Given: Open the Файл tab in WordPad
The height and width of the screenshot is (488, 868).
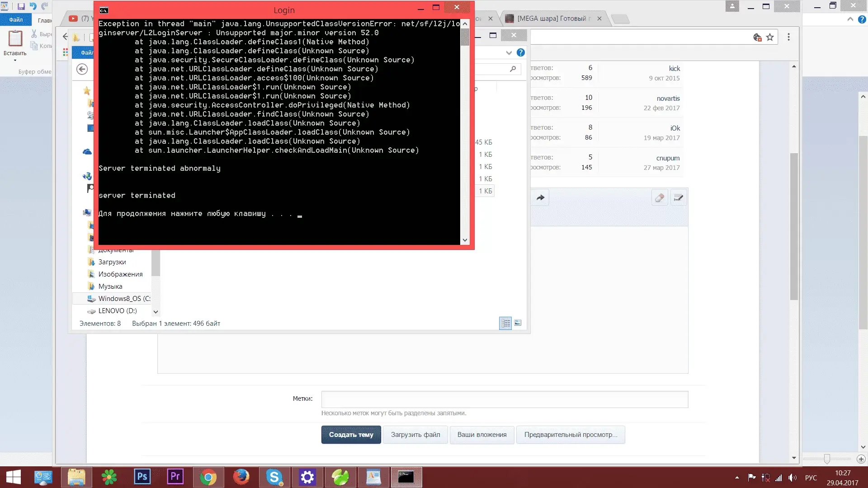Looking at the screenshot, I should [16, 19].
